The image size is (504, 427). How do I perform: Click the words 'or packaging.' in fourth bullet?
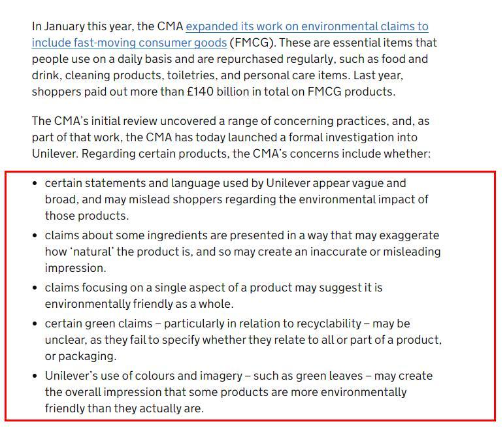(81, 356)
